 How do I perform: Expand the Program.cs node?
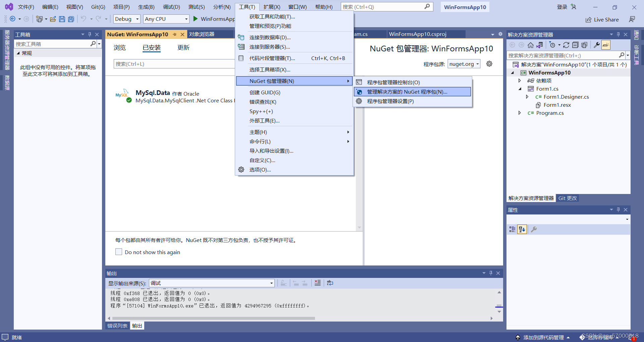pyautogui.click(x=520, y=113)
